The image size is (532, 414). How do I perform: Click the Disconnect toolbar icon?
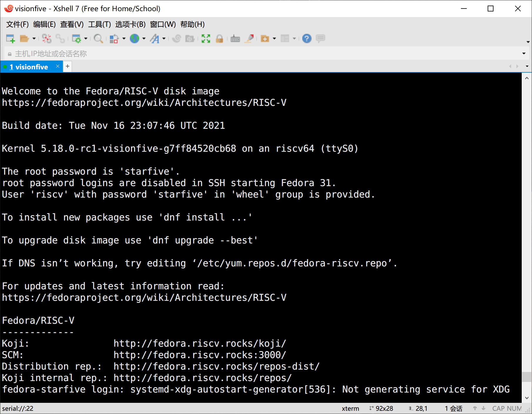tap(46, 39)
